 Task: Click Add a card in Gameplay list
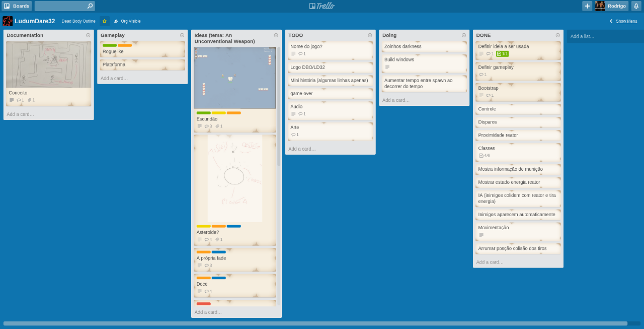coord(114,78)
